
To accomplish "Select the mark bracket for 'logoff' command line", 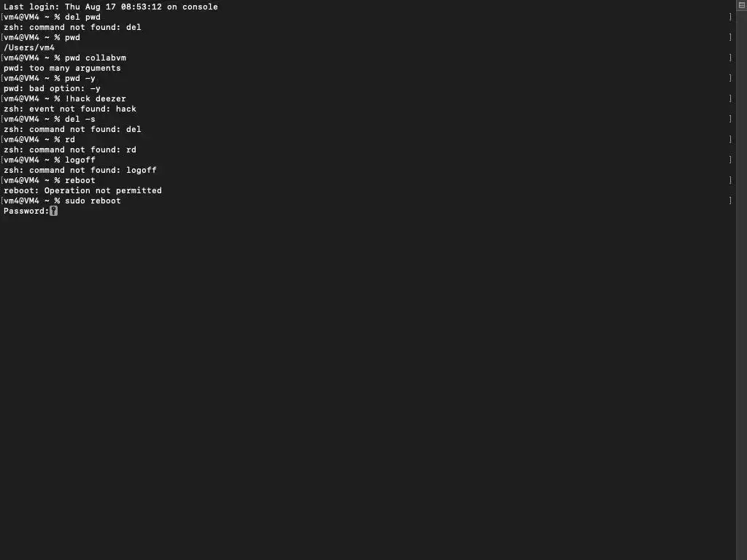I will click(x=730, y=160).
